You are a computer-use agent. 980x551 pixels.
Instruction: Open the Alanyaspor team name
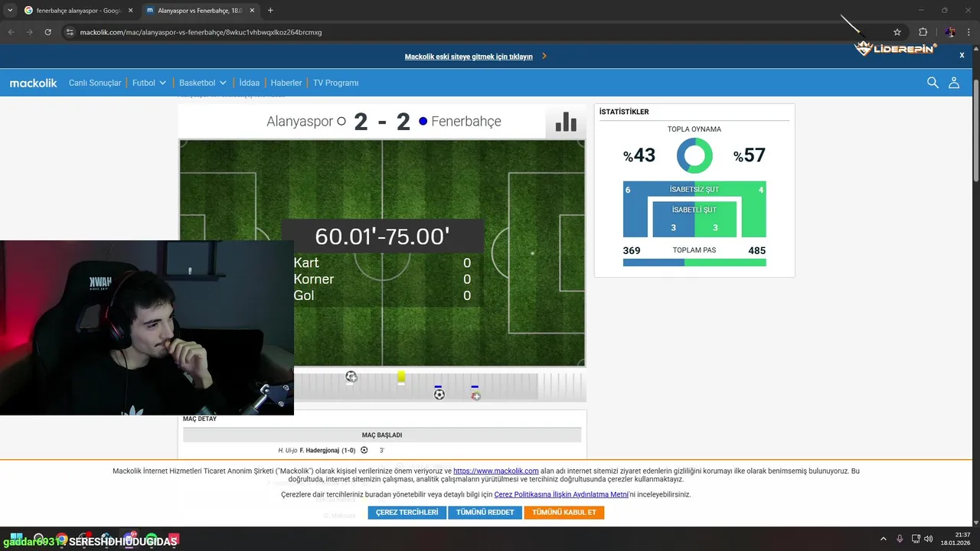(299, 122)
